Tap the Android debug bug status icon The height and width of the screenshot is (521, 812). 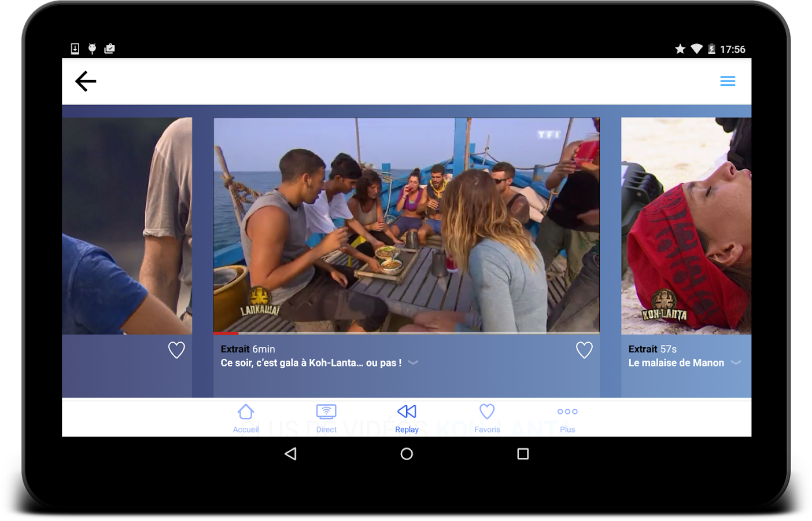[92, 49]
